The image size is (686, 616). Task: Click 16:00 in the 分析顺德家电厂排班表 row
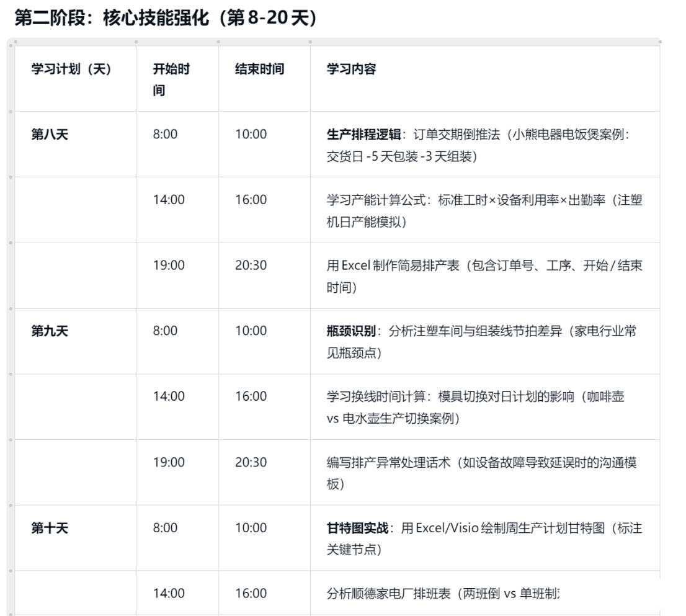tap(251, 593)
